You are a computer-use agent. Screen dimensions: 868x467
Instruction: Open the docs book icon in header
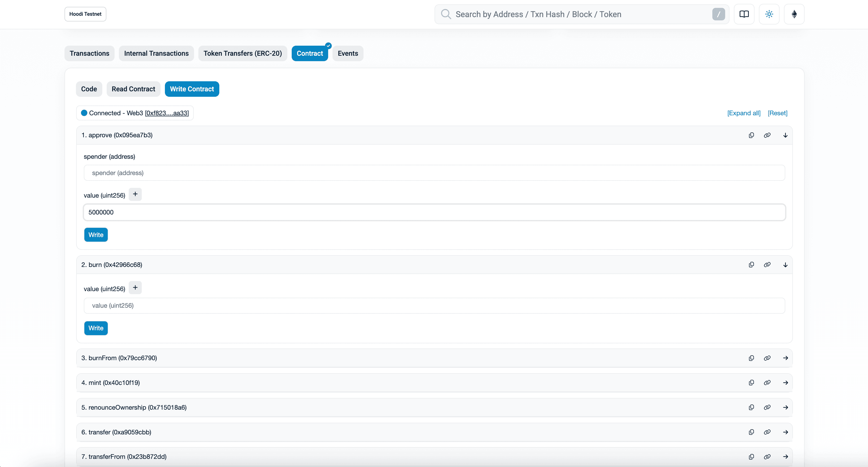pyautogui.click(x=744, y=14)
